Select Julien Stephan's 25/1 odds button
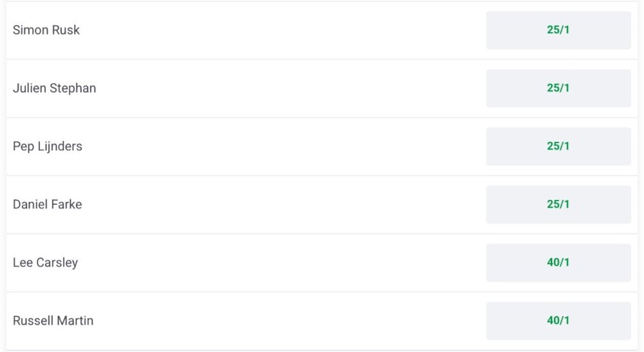 coord(558,88)
